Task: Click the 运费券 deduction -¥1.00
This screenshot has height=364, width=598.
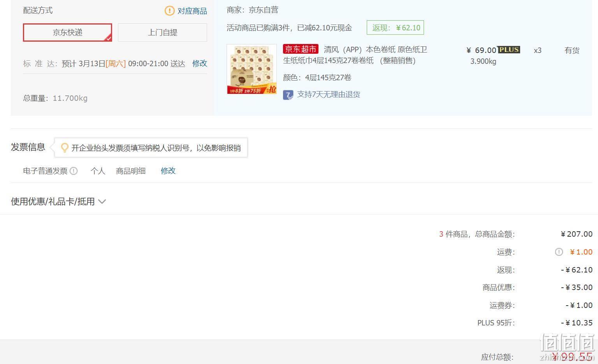Action: [579, 305]
